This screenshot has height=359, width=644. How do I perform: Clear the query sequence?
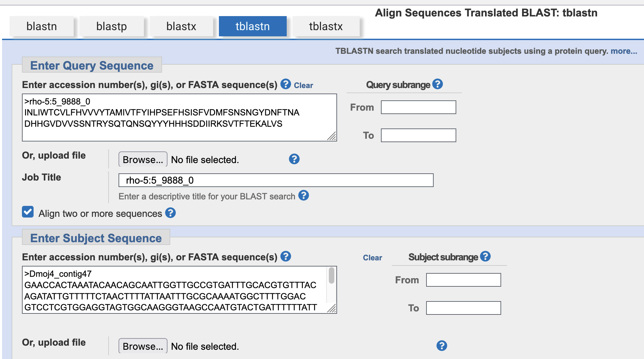point(304,86)
